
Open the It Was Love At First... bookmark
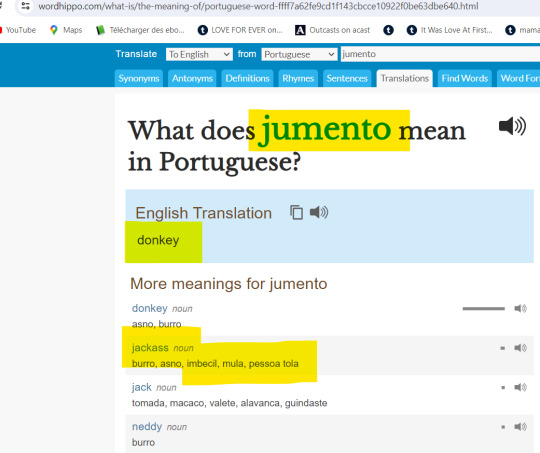[449, 30]
